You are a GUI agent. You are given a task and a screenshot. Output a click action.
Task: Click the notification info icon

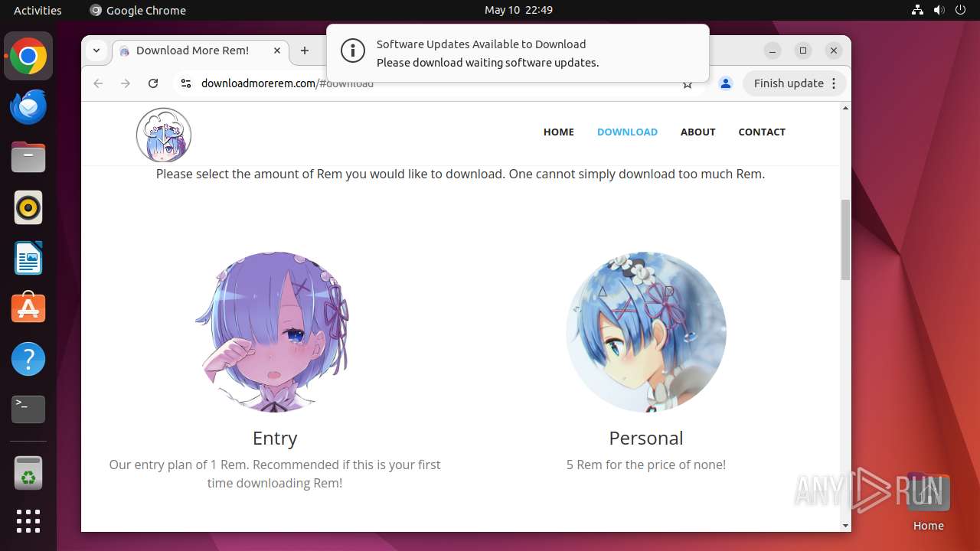pos(352,51)
